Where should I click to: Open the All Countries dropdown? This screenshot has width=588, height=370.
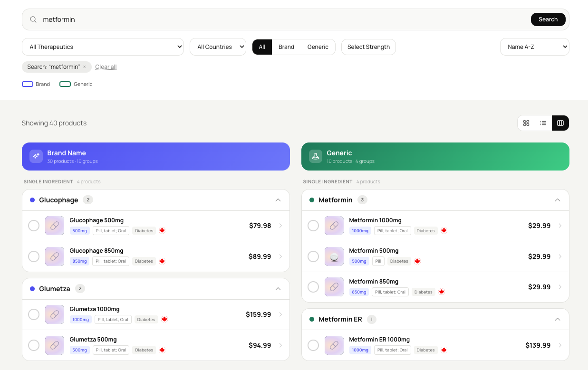[218, 47]
